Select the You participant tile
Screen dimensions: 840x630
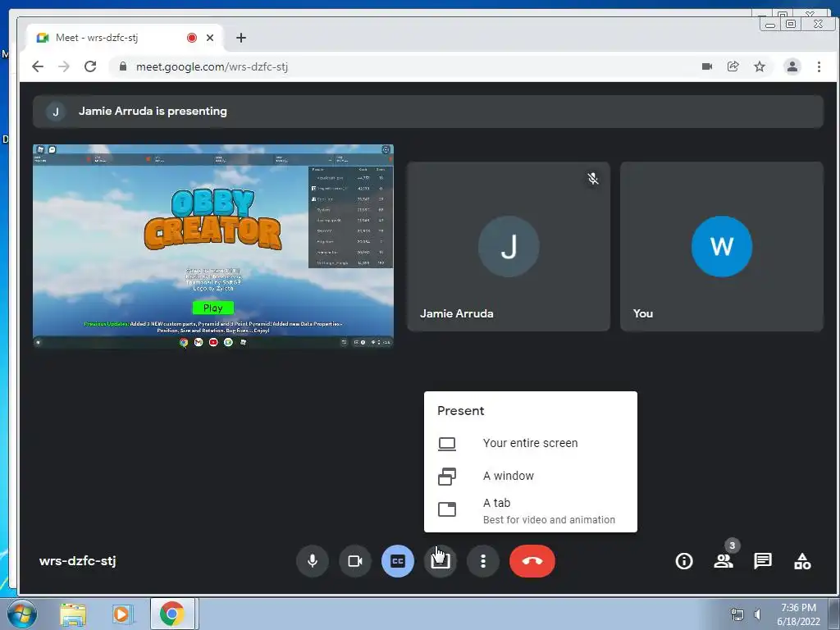point(722,246)
